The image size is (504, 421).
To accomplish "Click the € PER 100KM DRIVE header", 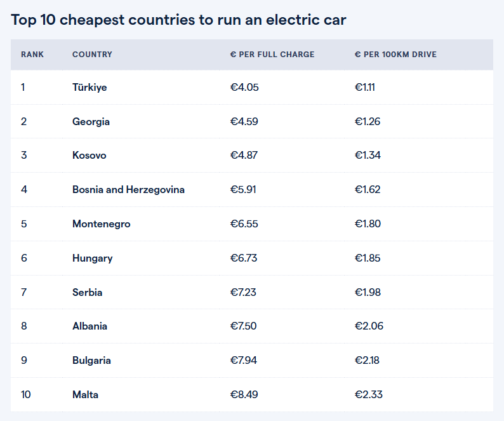I will pyautogui.click(x=395, y=55).
